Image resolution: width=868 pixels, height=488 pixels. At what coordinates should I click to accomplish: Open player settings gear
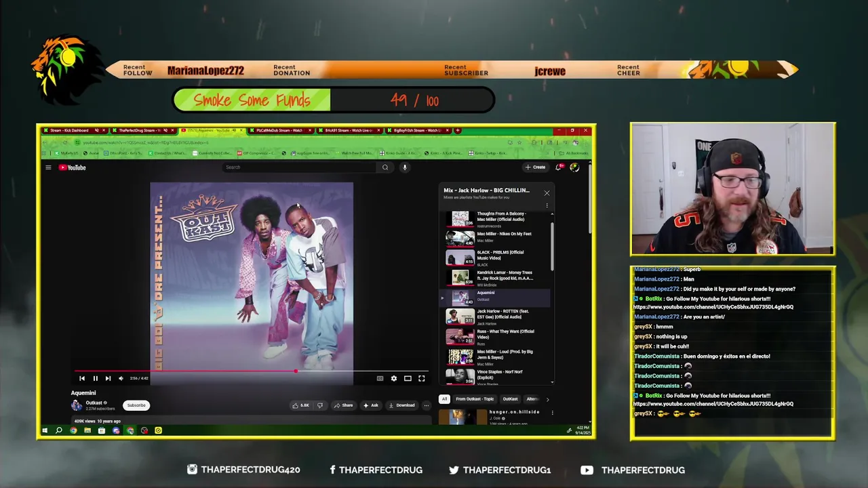click(x=393, y=379)
